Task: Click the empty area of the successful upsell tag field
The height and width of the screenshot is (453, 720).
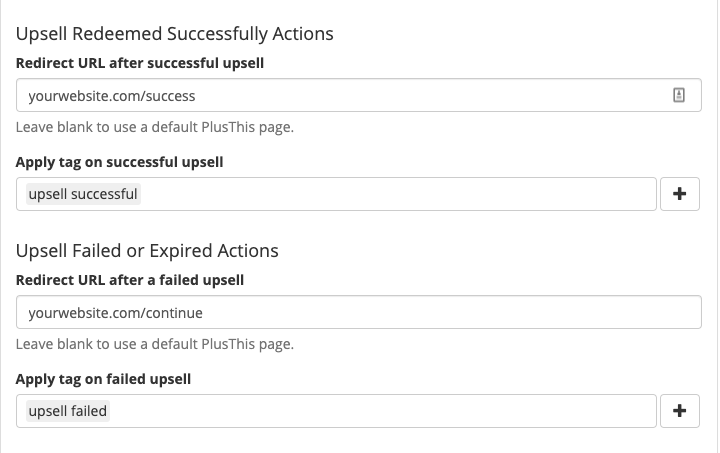Action: 397,194
